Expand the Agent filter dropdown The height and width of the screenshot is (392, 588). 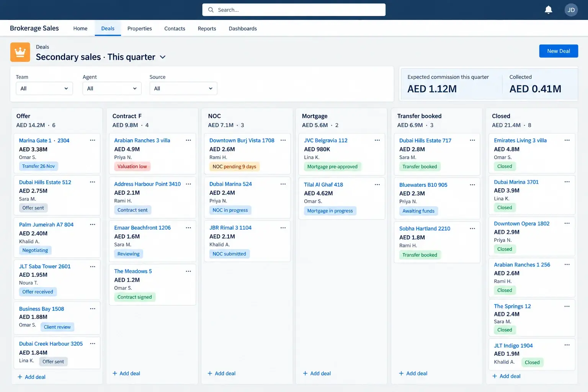[112, 88]
